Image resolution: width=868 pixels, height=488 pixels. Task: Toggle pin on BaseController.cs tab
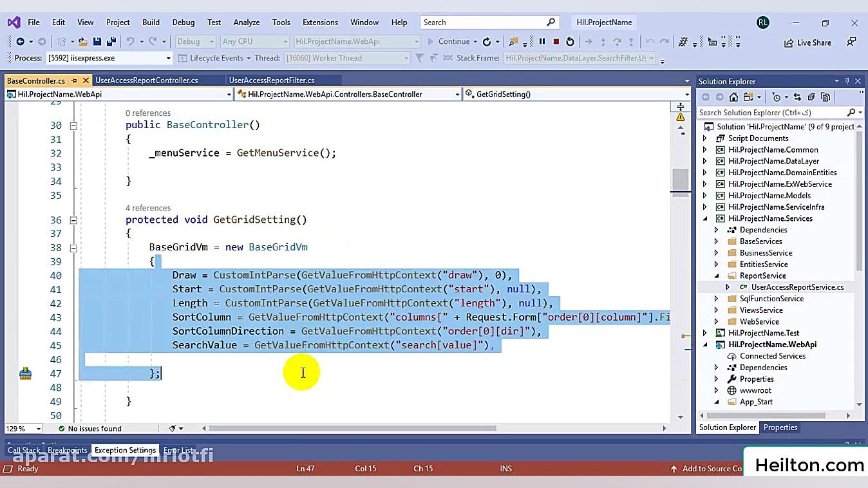[x=74, y=80]
